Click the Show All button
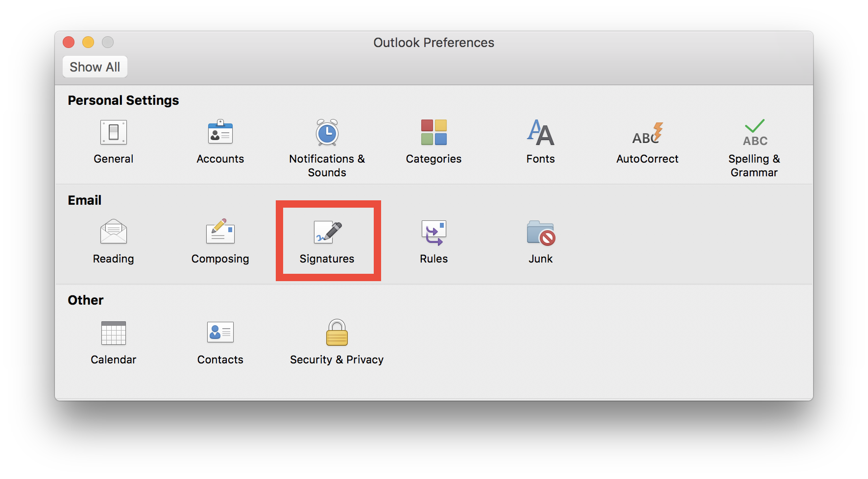Image resolution: width=868 pixels, height=479 pixels. [x=95, y=67]
